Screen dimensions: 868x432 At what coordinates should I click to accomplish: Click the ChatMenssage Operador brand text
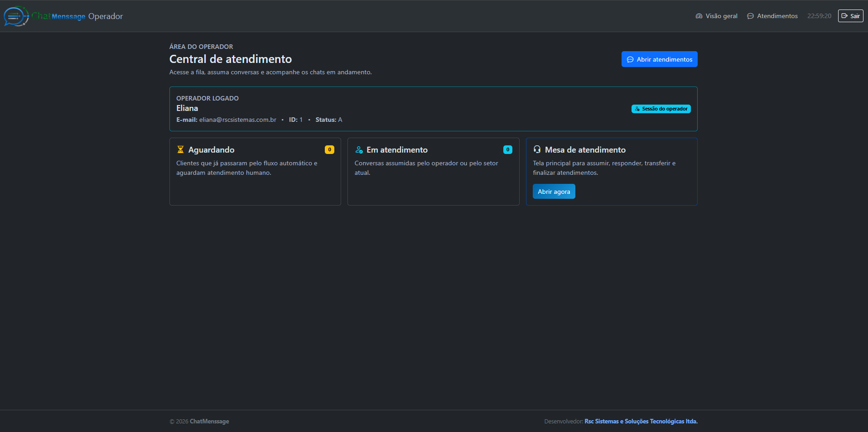[77, 16]
